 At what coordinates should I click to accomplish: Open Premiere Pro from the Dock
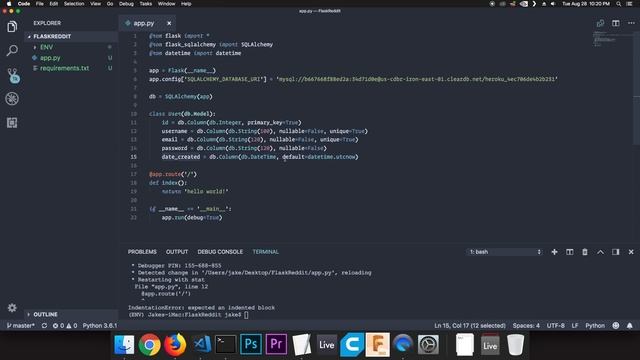click(276, 344)
